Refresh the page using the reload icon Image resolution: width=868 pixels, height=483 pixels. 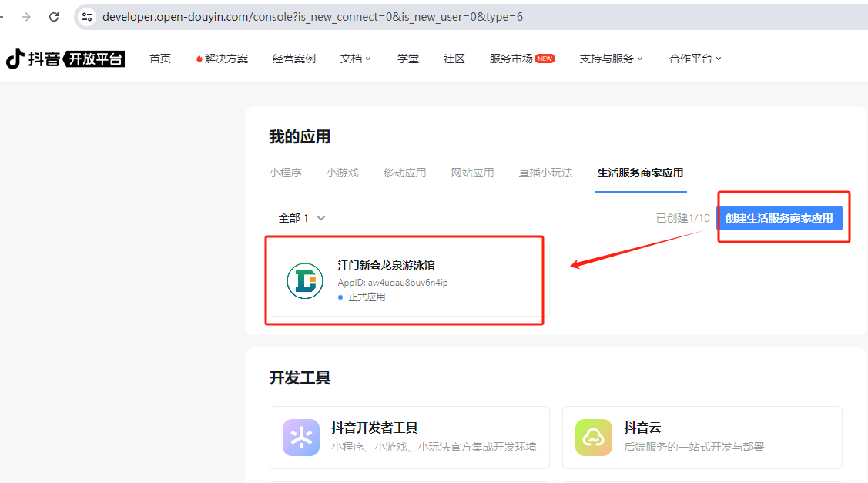pyautogui.click(x=52, y=15)
